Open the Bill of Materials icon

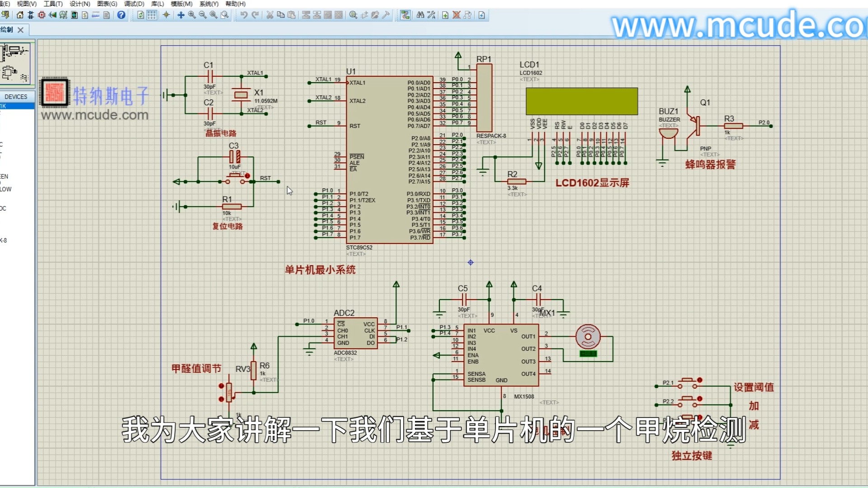point(85,15)
